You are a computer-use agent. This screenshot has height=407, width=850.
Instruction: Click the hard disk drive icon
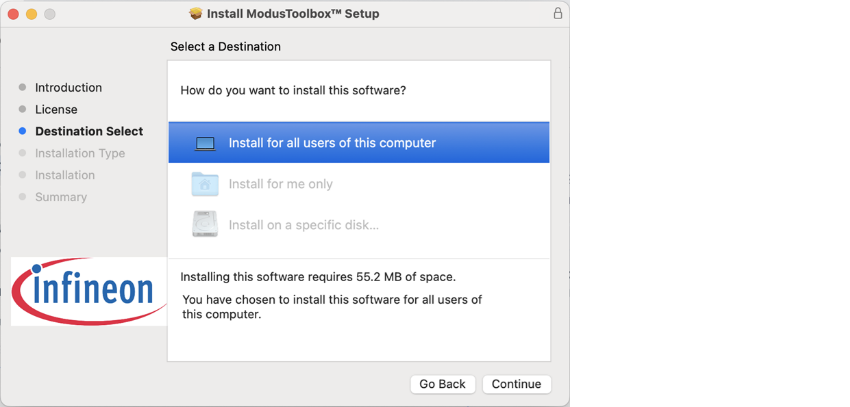205,224
